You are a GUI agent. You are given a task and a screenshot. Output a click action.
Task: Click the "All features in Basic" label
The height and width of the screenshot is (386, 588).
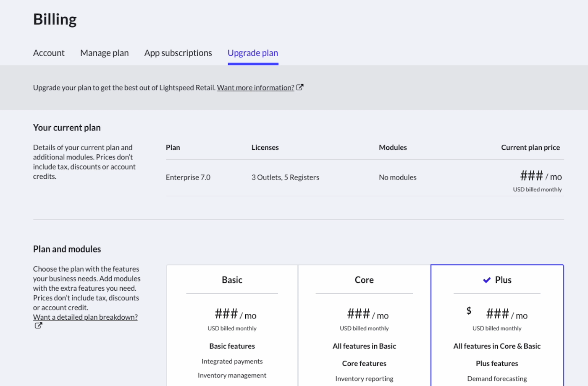[x=364, y=346]
